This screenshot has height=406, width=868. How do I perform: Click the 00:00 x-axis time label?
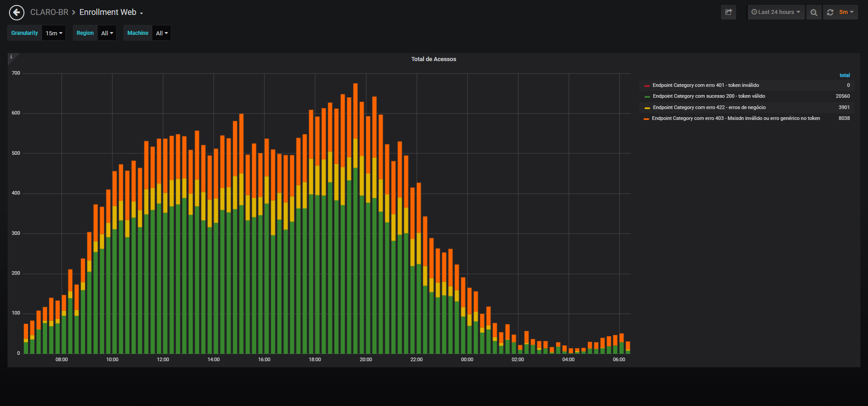[467, 359]
